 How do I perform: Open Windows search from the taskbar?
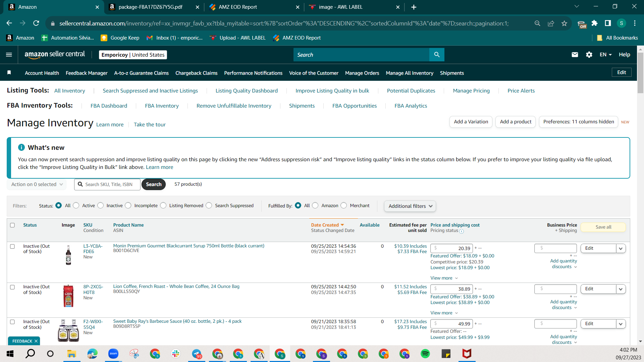tap(30, 354)
